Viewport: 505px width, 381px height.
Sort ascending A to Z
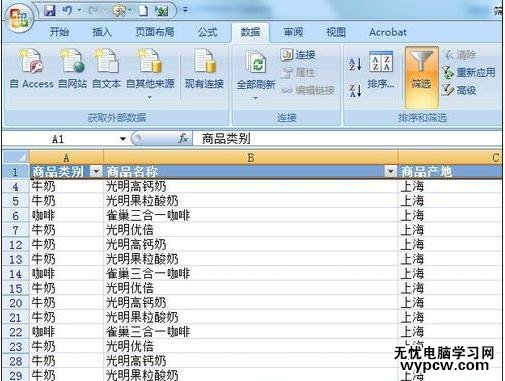click(x=355, y=64)
